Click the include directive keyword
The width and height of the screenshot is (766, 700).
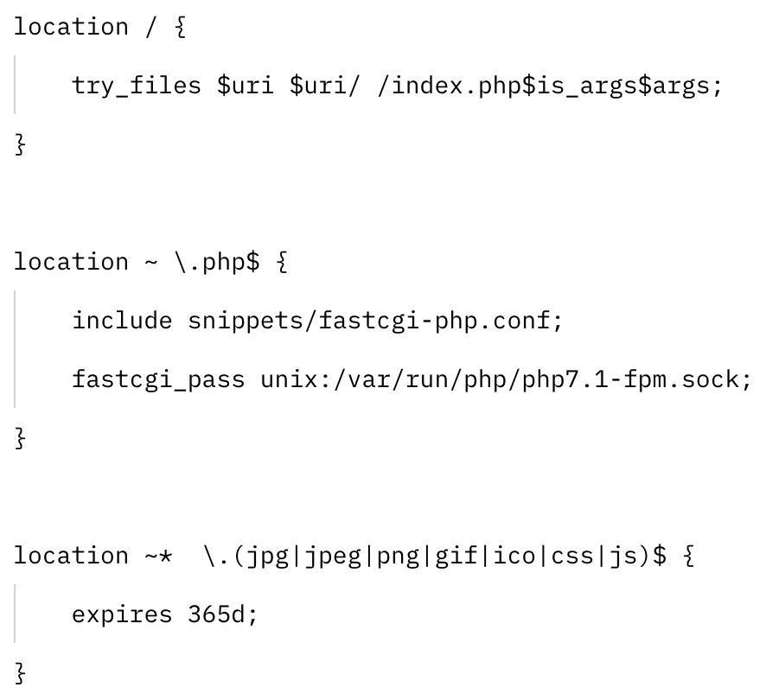point(122,321)
